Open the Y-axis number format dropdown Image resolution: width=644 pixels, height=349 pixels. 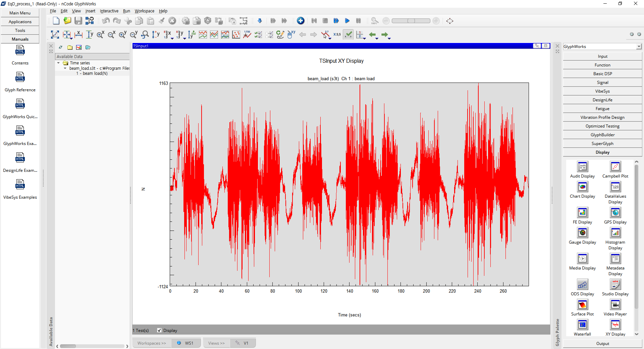[x=184, y=38]
